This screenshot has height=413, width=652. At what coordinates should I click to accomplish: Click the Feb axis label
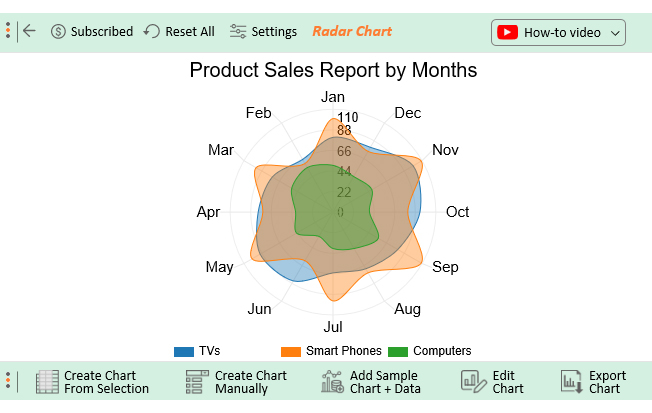pos(258,113)
